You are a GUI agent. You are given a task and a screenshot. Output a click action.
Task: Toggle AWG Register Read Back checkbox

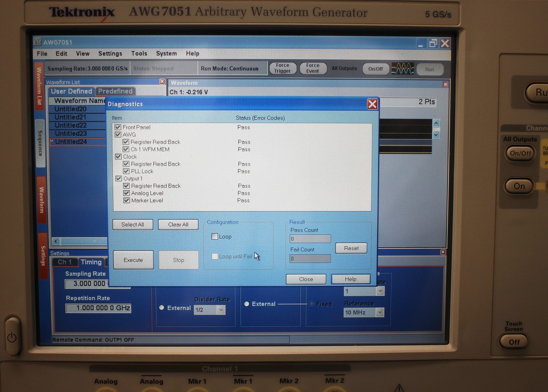[126, 142]
